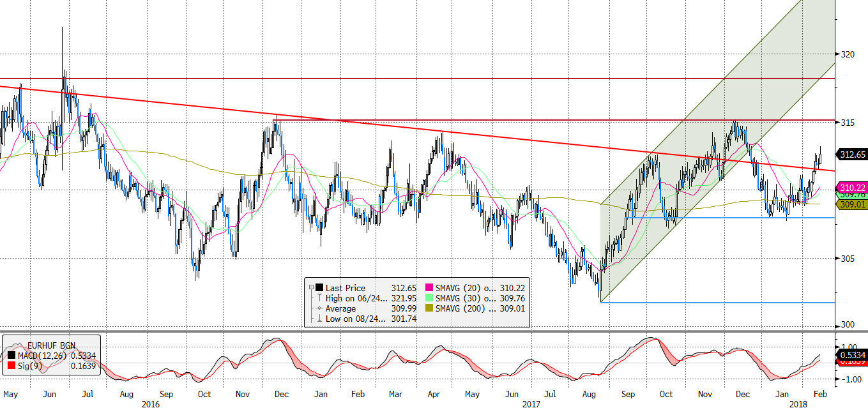The width and height of the screenshot is (868, 408).
Task: Click the 315 price axis label
Action: coord(848,122)
